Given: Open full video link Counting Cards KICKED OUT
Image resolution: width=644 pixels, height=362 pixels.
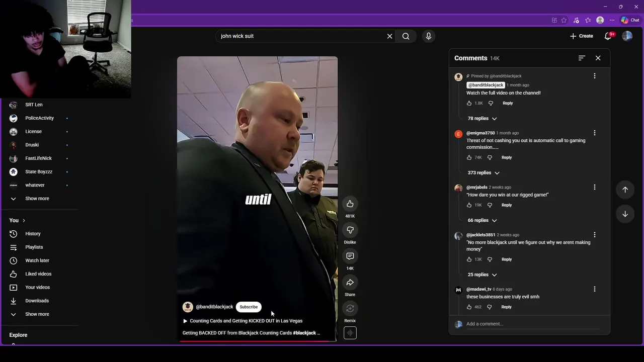Looking at the screenshot, I should click(243, 321).
